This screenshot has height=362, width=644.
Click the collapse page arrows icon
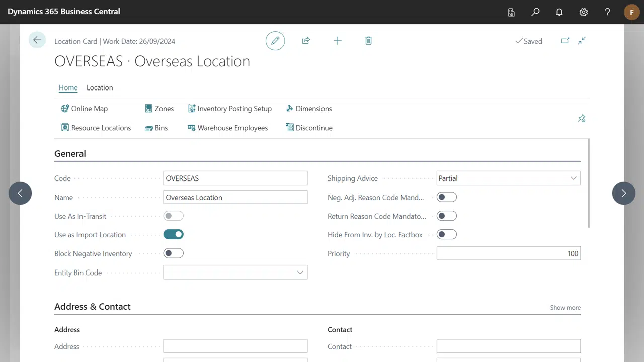click(582, 41)
